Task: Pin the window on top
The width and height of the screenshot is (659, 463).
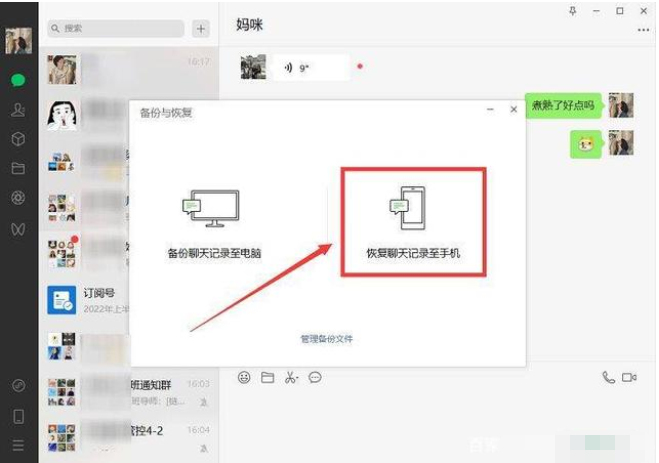Action: [x=572, y=11]
